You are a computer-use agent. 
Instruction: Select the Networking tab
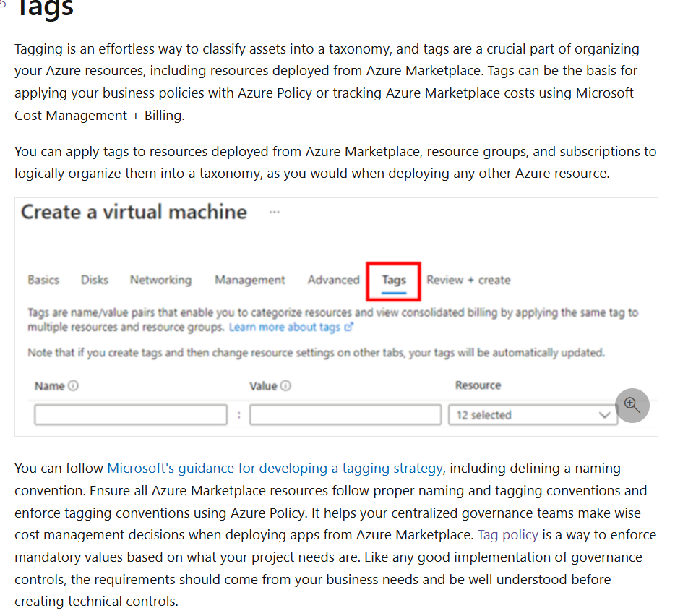click(160, 280)
